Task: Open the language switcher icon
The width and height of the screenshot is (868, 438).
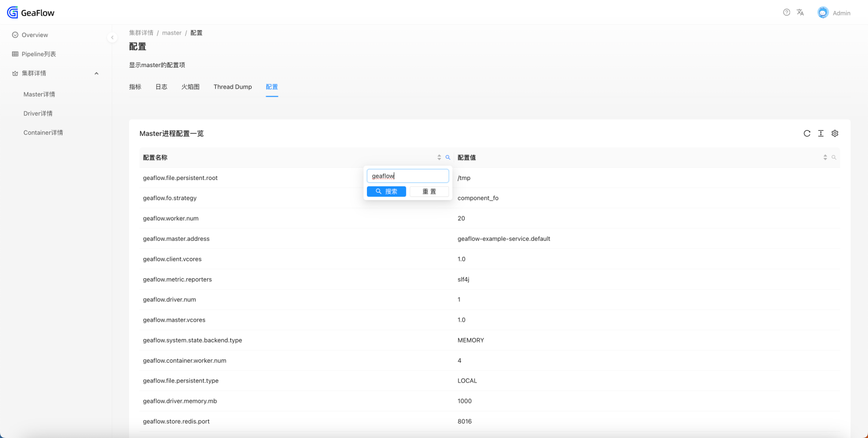Action: [x=800, y=12]
